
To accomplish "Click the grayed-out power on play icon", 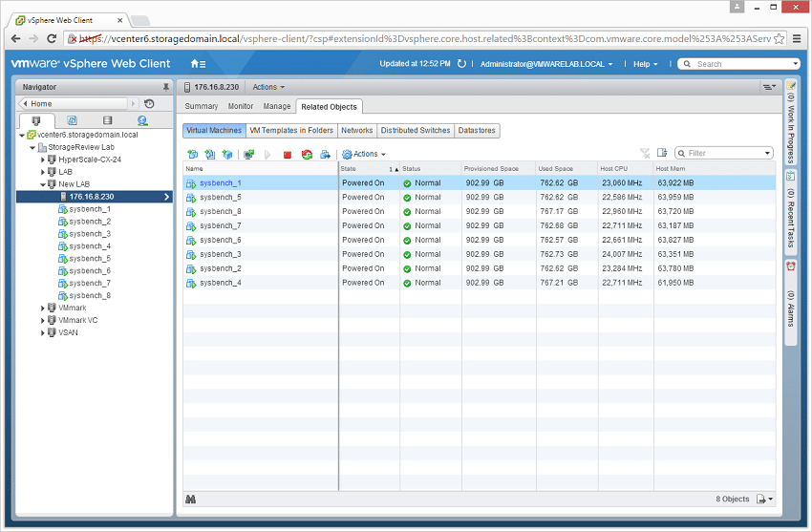I will point(267,154).
